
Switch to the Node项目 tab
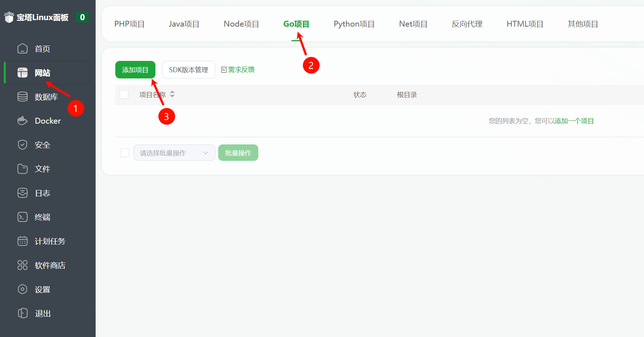(x=241, y=24)
